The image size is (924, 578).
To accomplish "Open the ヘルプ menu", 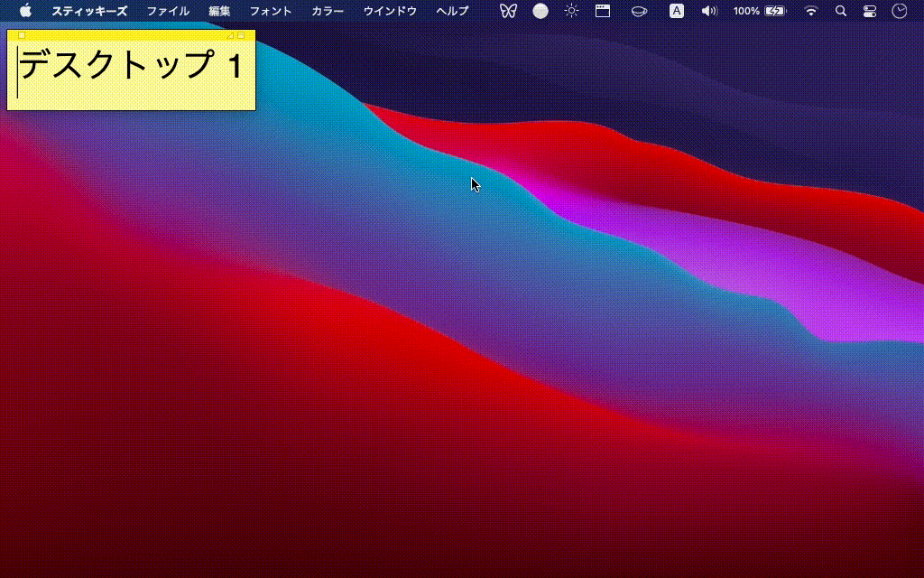I will 452,11.
